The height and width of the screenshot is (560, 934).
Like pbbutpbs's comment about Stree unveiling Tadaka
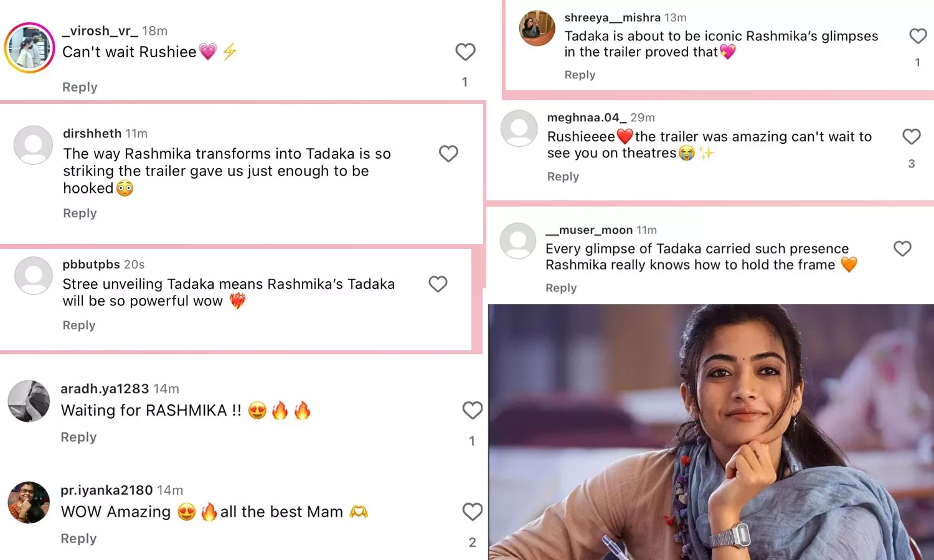pos(438,284)
